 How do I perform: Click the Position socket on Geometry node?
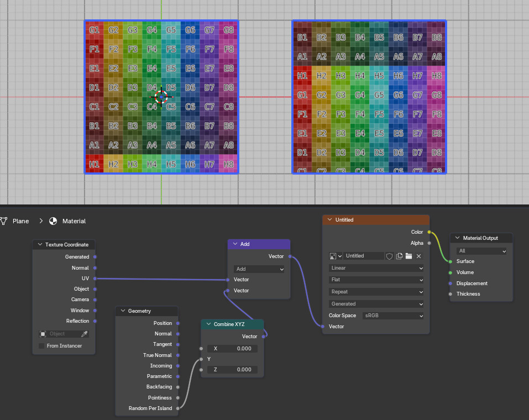(178, 323)
